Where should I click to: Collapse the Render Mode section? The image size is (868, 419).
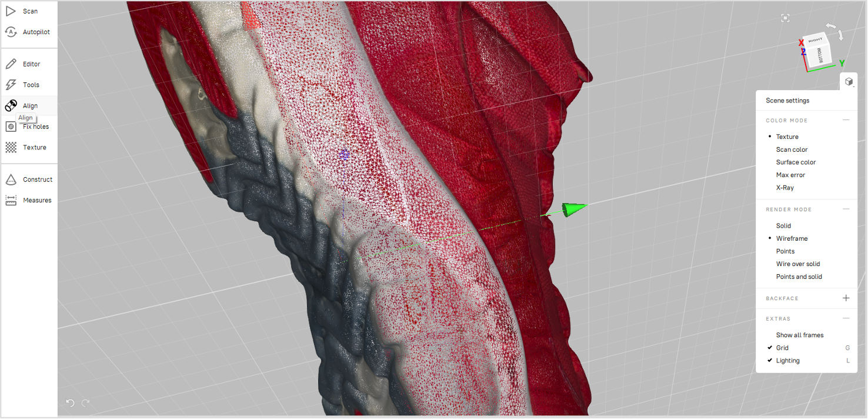[x=846, y=209]
